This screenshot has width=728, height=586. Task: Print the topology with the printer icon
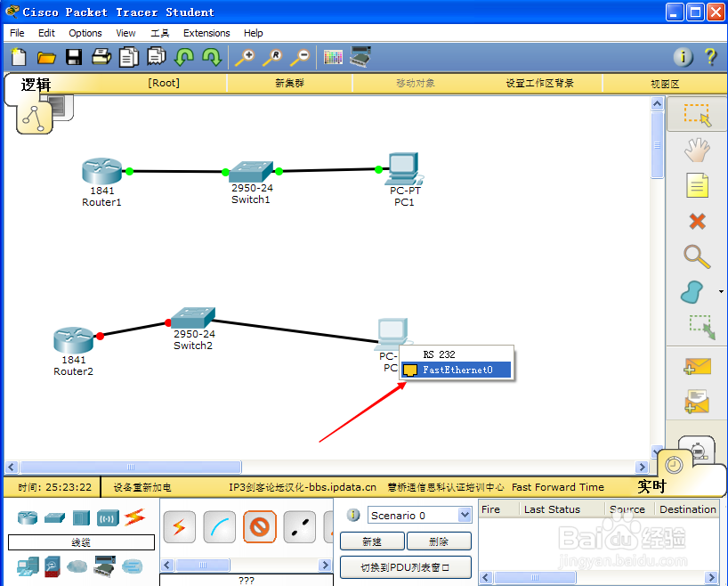pyautogui.click(x=101, y=57)
